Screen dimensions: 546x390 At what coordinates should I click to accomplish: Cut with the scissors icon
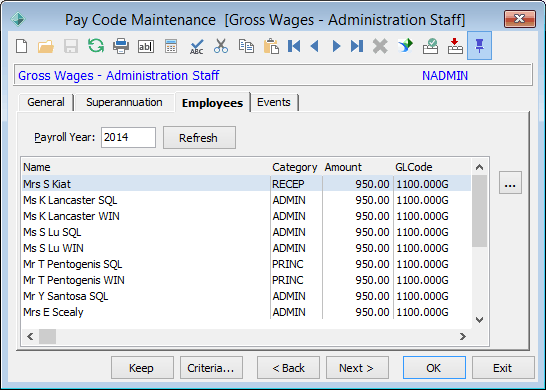click(221, 46)
